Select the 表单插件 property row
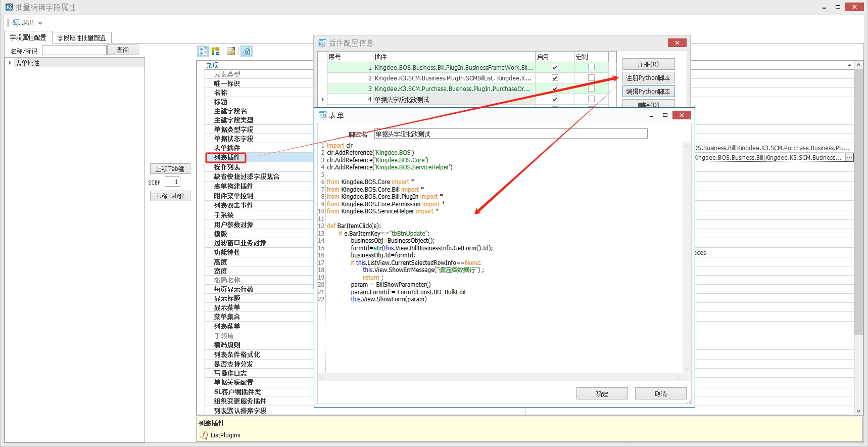Viewport: 868px width, 447px height. [259, 148]
